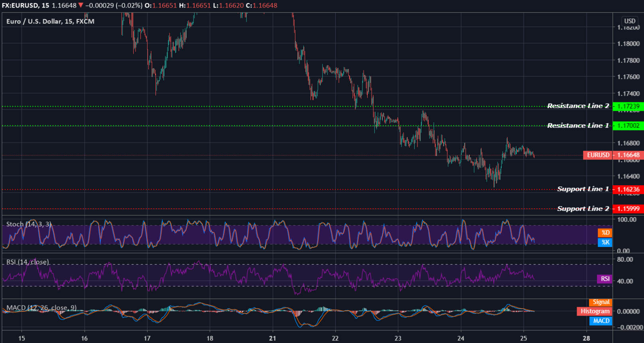The image size is (644, 343).
Task: Click date 23 on the time axis
Action: click(398, 338)
